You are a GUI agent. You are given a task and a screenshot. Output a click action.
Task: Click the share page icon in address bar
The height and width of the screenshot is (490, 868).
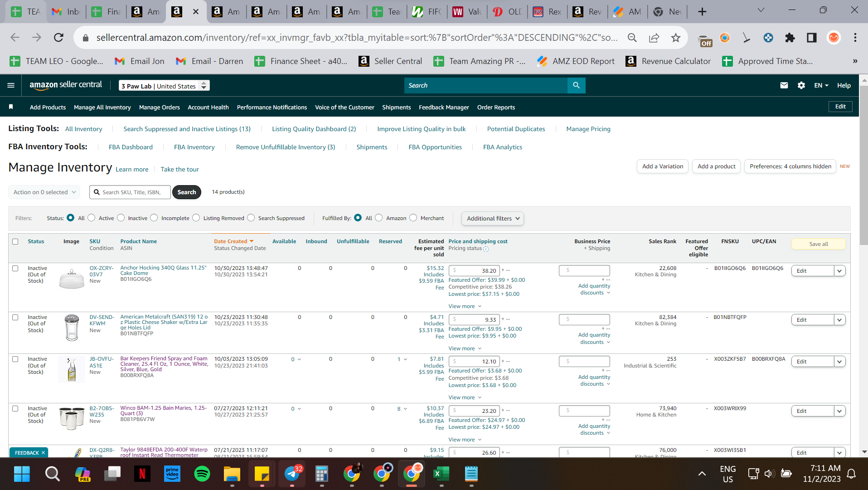(x=654, y=38)
